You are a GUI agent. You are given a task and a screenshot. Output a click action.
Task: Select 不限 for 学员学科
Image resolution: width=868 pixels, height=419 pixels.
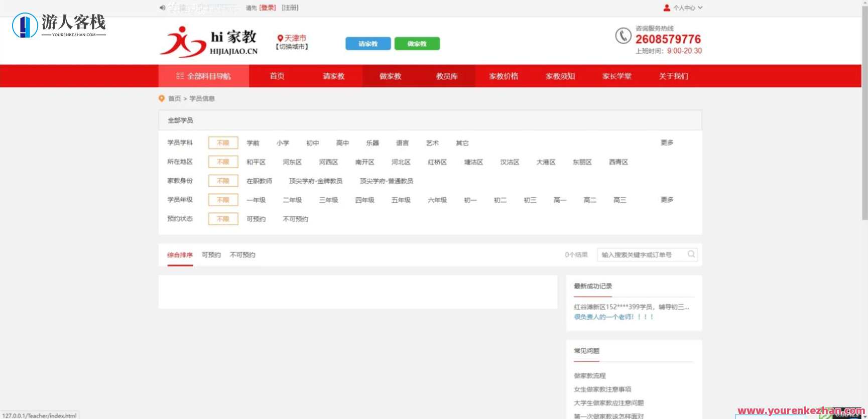pyautogui.click(x=223, y=143)
